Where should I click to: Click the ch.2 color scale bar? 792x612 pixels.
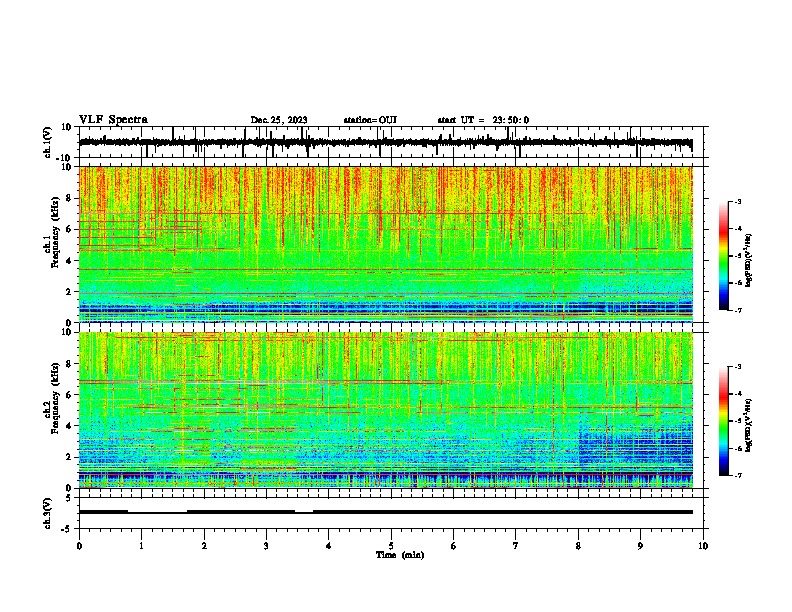(x=724, y=421)
